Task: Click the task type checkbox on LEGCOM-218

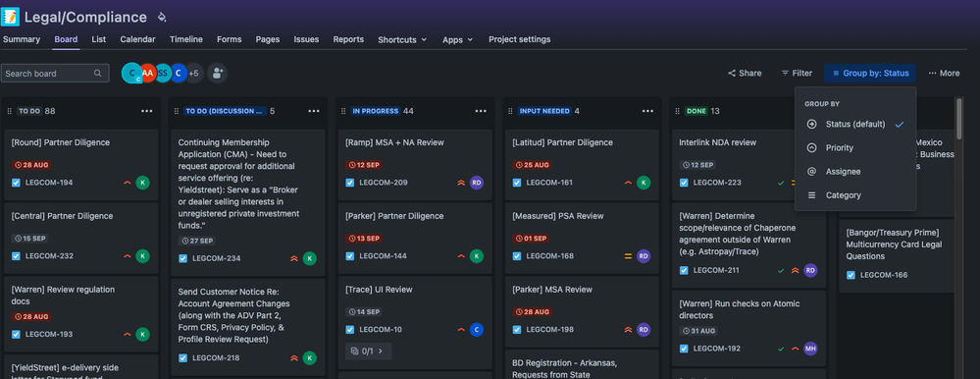Action: coord(183,357)
